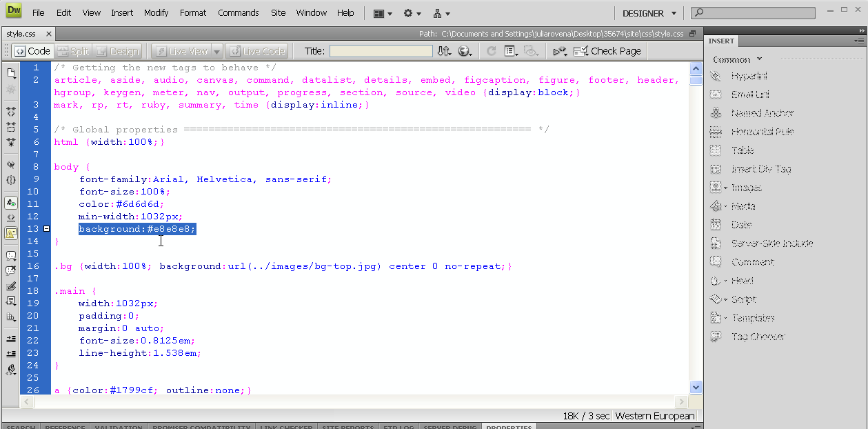This screenshot has width=868, height=429.
Task: Collapse code block at line 13
Action: click(46, 229)
